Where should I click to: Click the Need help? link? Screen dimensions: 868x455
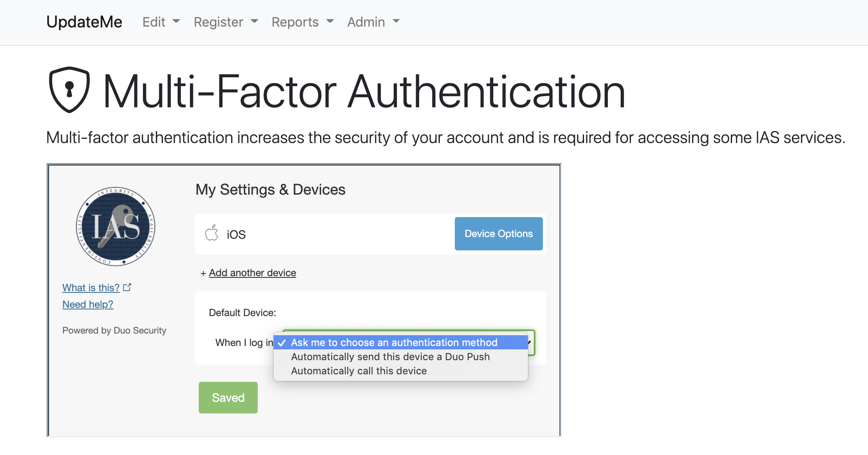[88, 304]
